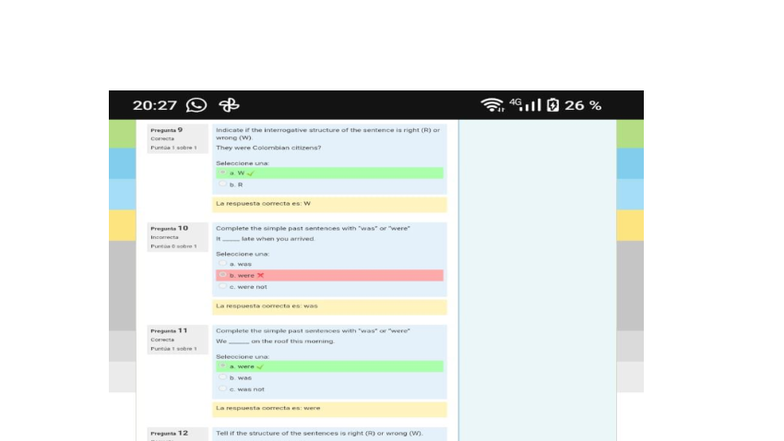Select option "b. was" in question 11
The image size is (784, 441).
click(x=222, y=378)
